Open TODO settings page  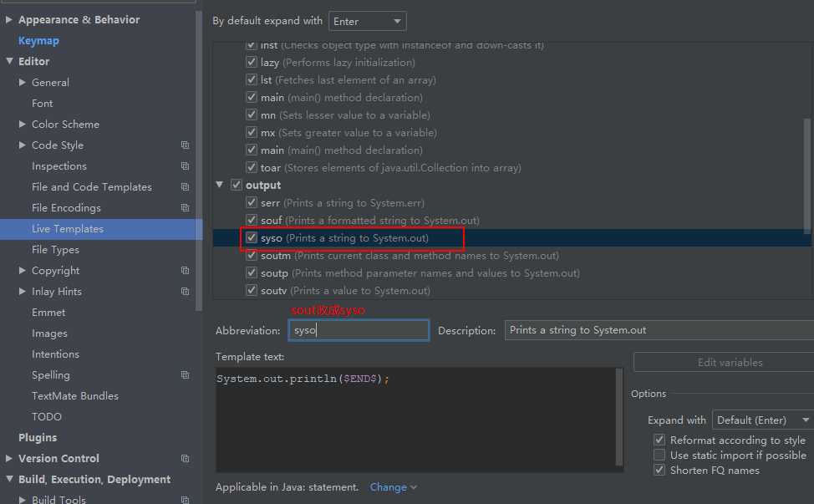tap(47, 417)
